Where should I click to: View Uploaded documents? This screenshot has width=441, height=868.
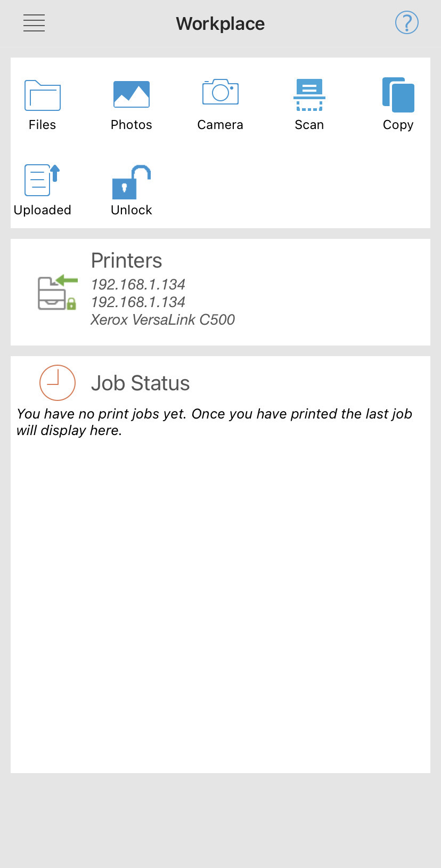tap(42, 180)
